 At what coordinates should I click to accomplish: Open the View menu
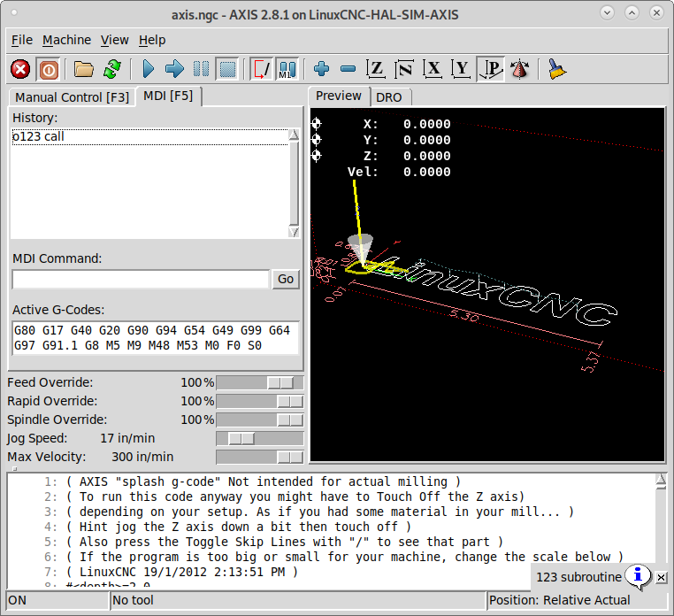coord(114,40)
